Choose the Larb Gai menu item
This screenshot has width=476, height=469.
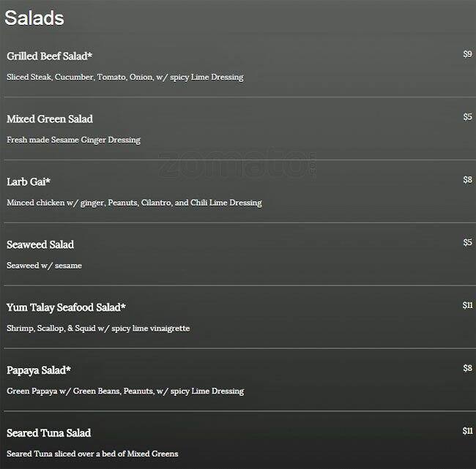[29, 182]
